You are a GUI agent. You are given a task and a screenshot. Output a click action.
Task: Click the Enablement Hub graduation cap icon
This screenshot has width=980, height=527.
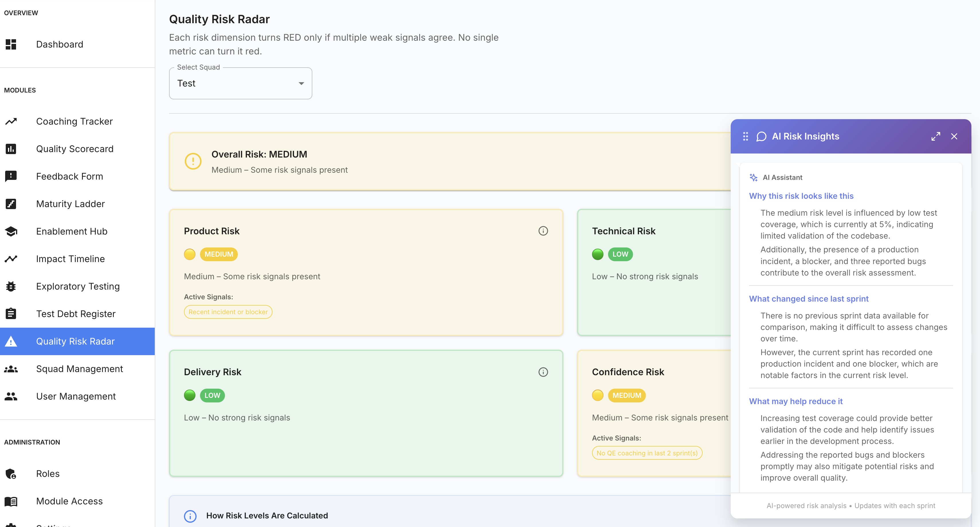pyautogui.click(x=11, y=231)
